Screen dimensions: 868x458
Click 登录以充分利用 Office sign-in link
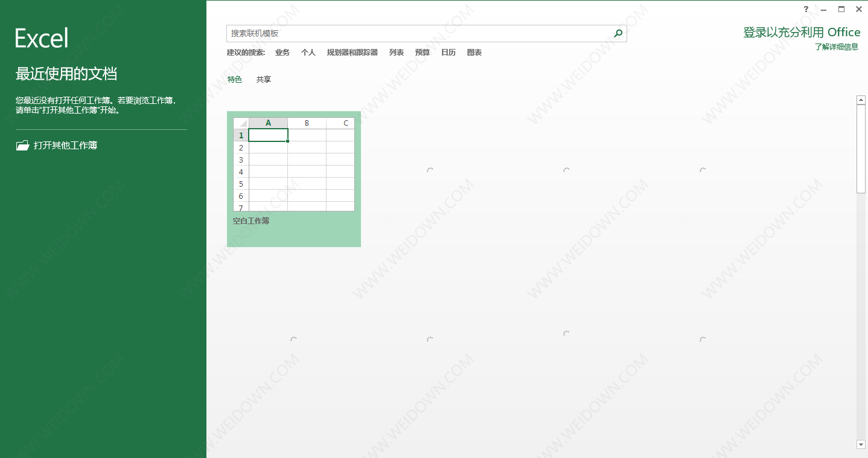[802, 33]
